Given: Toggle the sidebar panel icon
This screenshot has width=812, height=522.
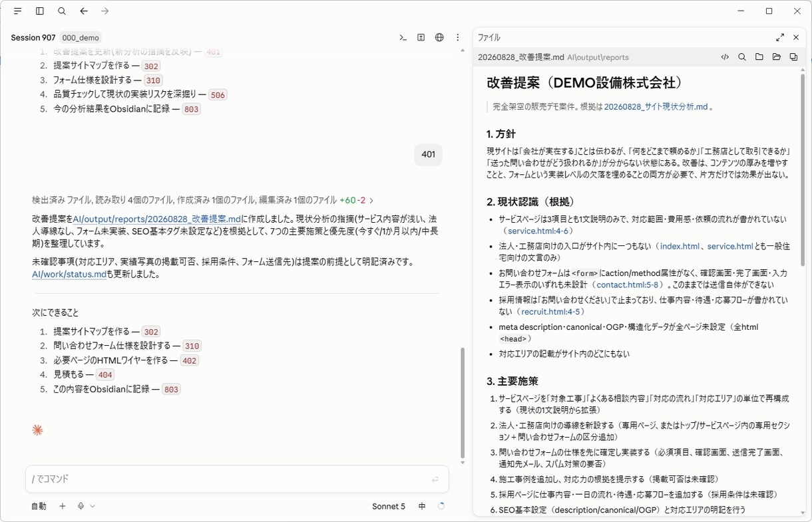Looking at the screenshot, I should (x=40, y=11).
